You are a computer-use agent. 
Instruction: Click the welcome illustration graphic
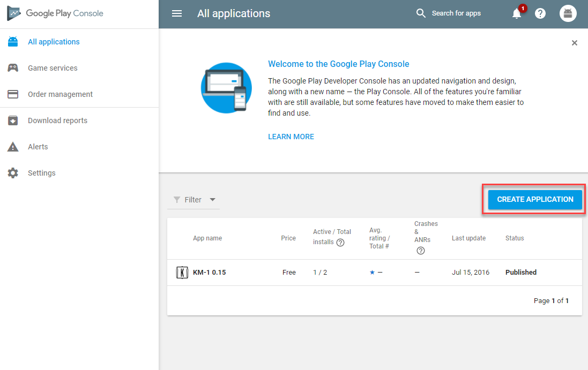tap(226, 88)
